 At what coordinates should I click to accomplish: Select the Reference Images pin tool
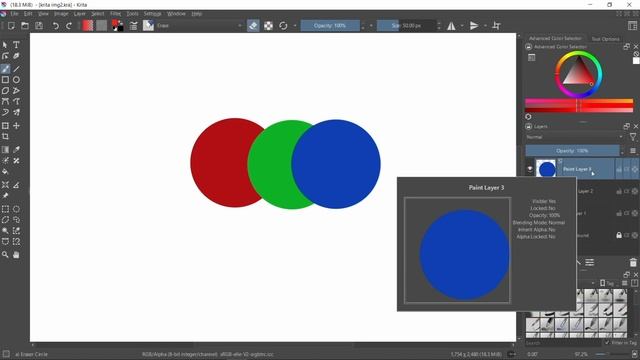coord(5,196)
